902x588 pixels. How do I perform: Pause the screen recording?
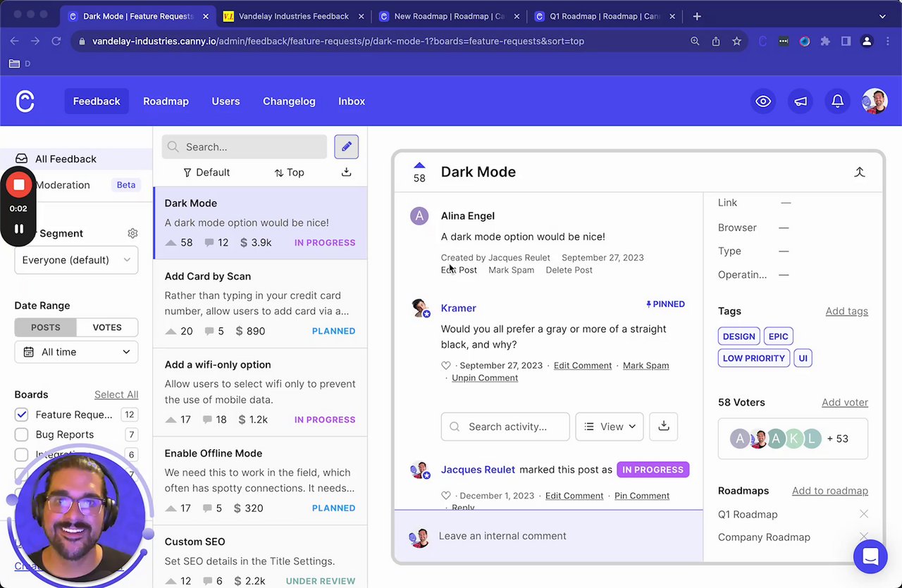[19, 229]
